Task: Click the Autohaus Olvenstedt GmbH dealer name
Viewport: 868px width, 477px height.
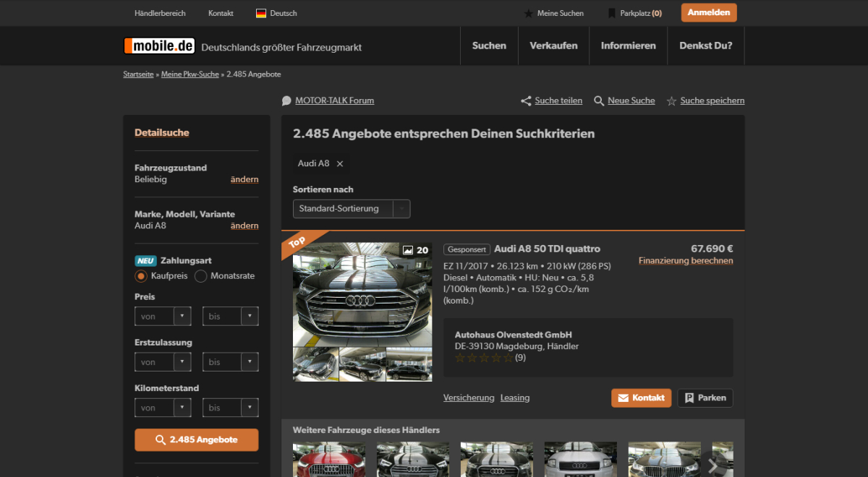Action: (x=514, y=335)
